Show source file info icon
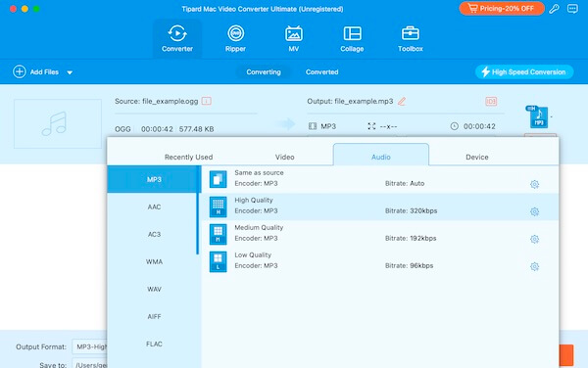The height and width of the screenshot is (368, 588). tap(206, 101)
